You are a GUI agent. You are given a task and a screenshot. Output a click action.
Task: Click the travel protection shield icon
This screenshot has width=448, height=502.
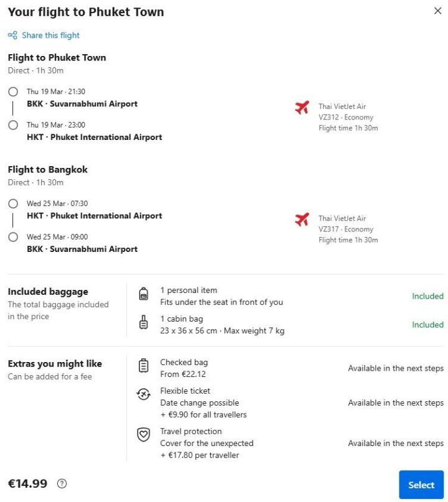[144, 435]
